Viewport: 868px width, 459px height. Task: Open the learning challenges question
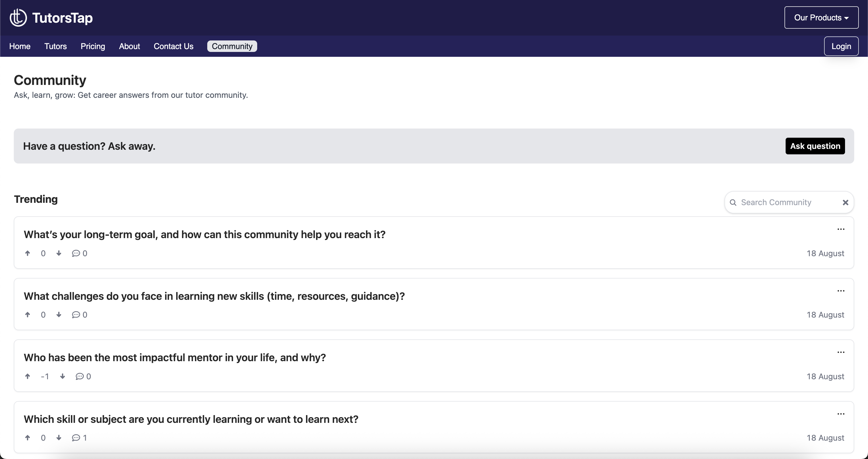[214, 296]
